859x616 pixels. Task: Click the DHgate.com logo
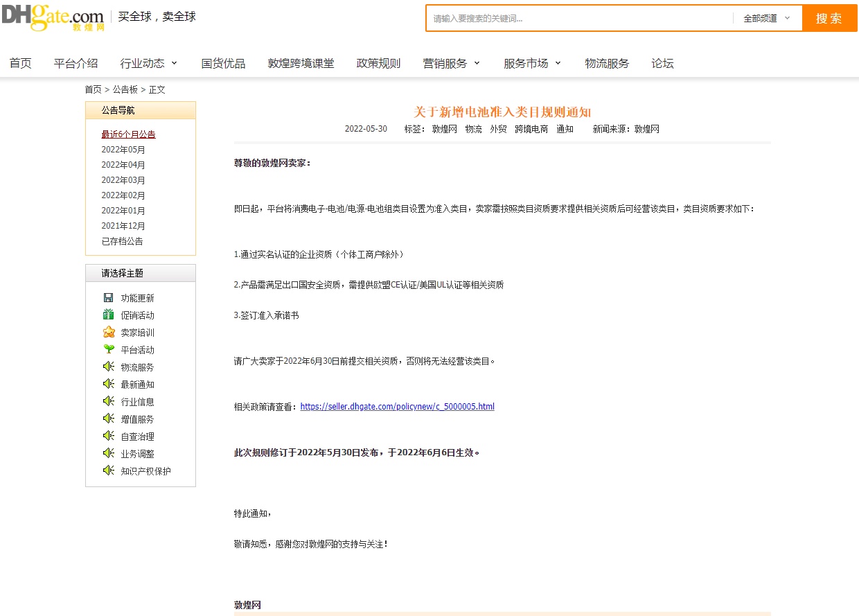(x=53, y=17)
